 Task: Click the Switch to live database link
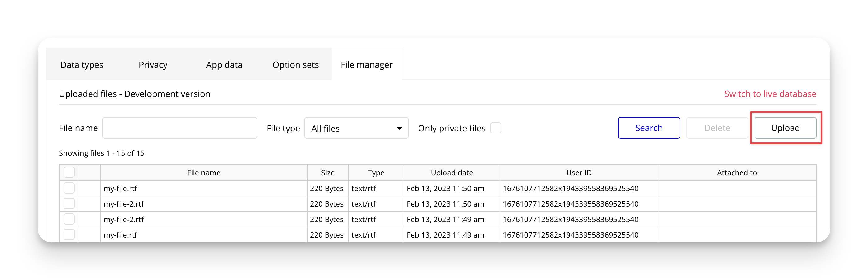[x=770, y=94]
